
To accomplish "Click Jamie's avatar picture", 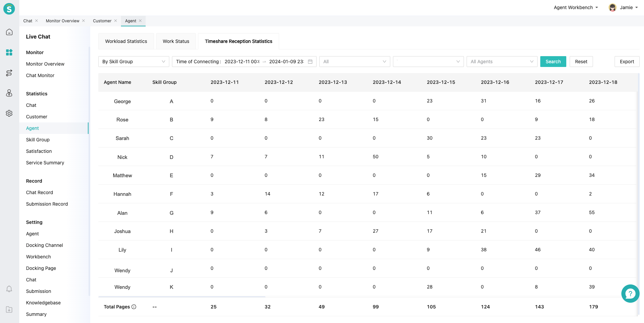I will (612, 7).
